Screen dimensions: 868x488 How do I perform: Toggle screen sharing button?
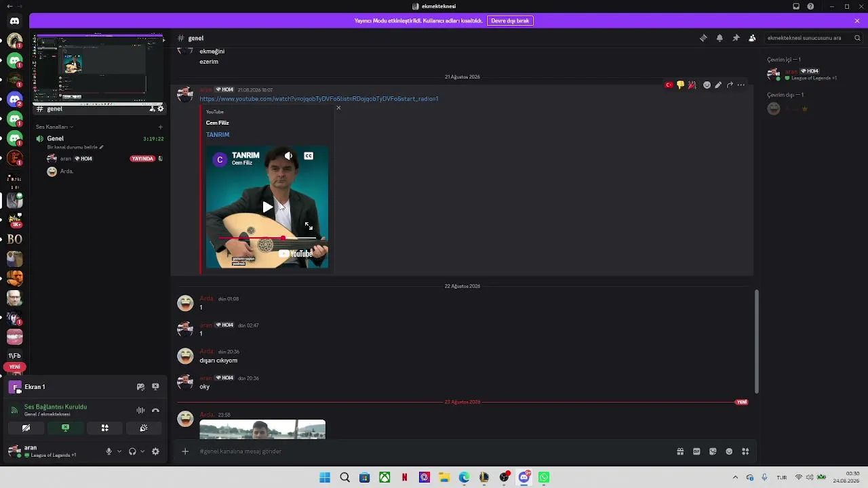click(x=65, y=428)
